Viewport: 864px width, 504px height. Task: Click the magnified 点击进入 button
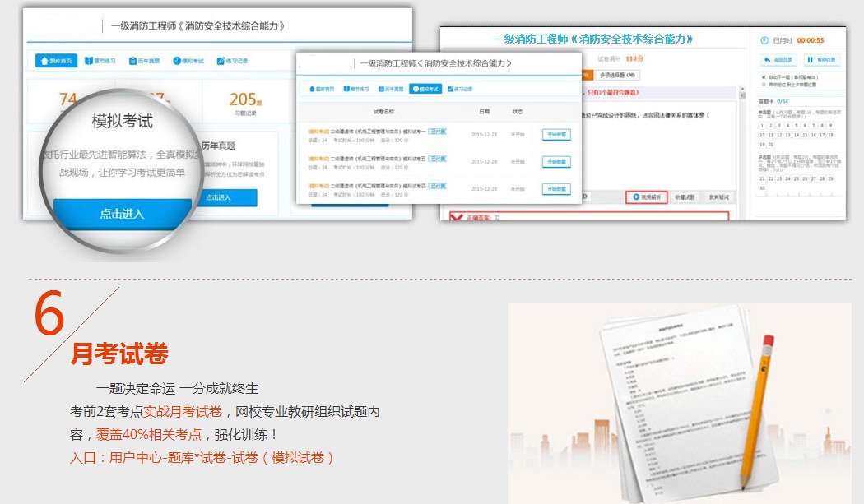coord(122,213)
